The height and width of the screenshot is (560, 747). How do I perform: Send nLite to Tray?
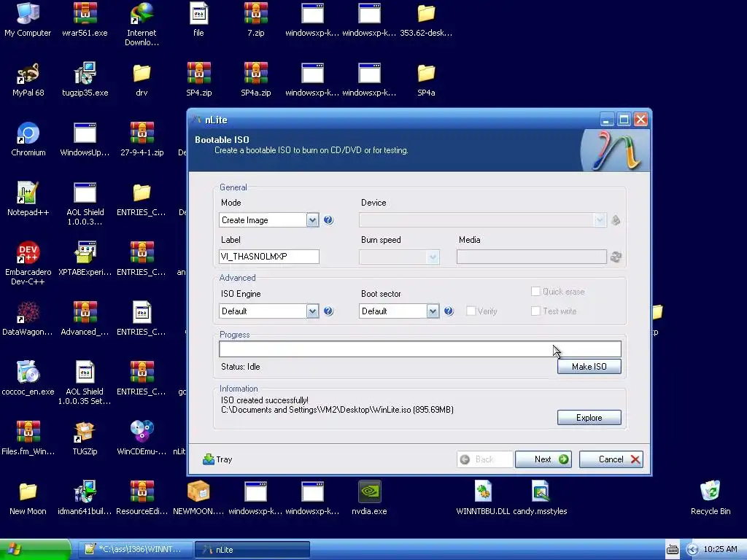[217, 459]
